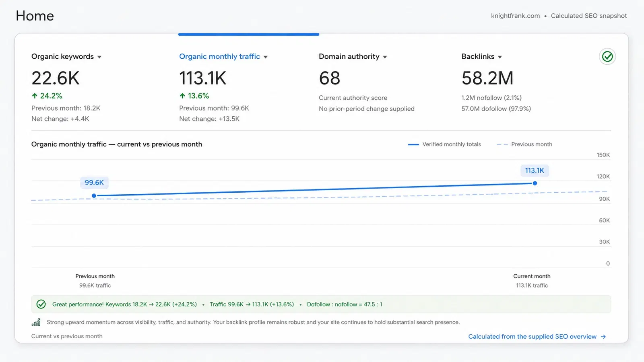The height and width of the screenshot is (362, 644).
Task: Expand the Domain authority dropdown arrow
Action: pyautogui.click(x=385, y=57)
